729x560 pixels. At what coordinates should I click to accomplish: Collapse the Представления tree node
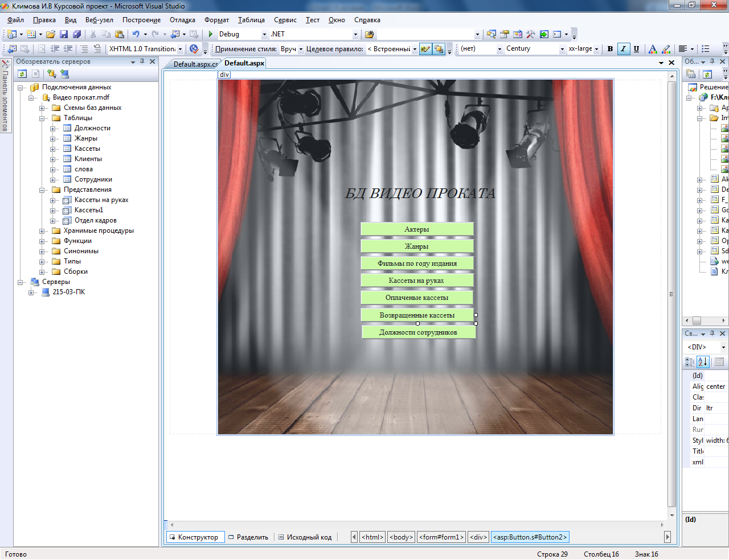pyautogui.click(x=42, y=190)
